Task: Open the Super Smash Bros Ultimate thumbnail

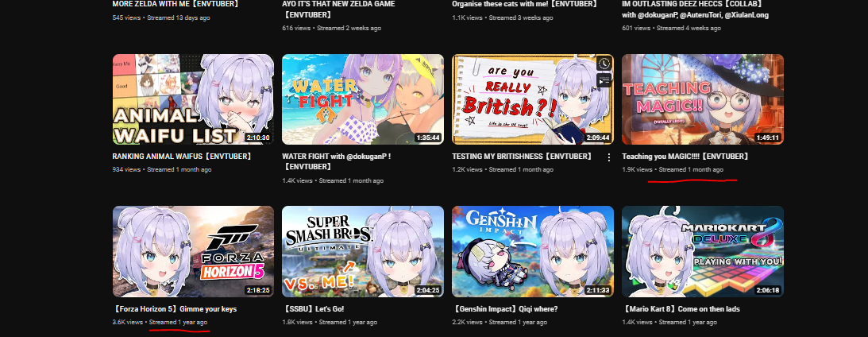Action: pos(363,252)
